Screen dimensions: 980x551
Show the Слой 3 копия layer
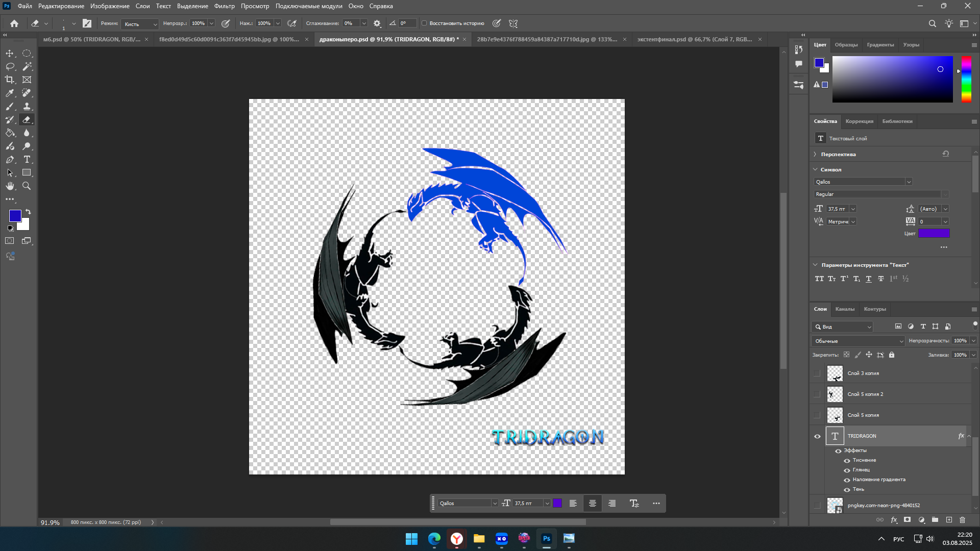817,373
